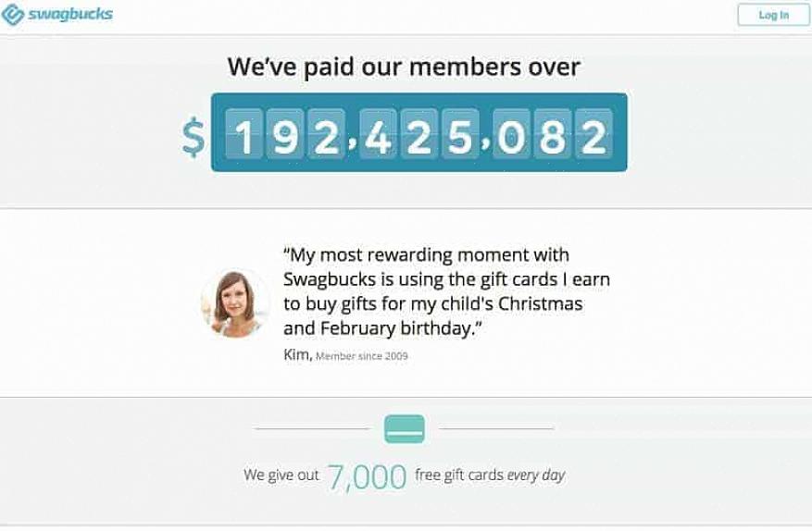The width and height of the screenshot is (812, 531).
Task: Click the "Member since 2009" label
Action: [362, 356]
